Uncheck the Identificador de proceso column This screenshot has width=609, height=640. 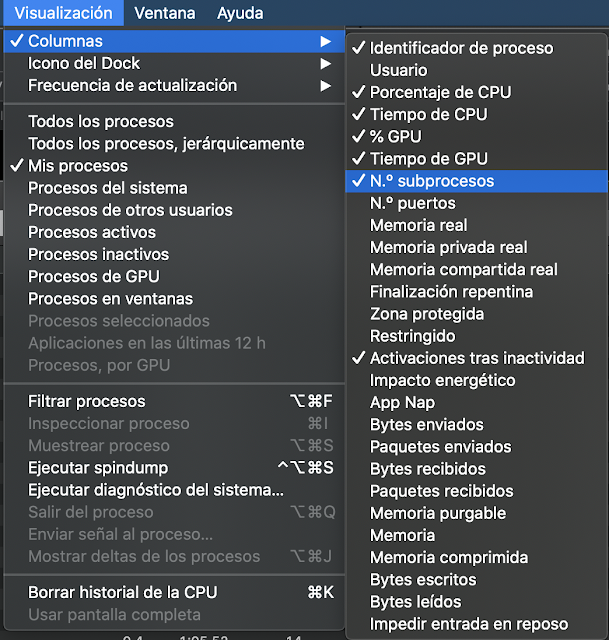(x=461, y=48)
